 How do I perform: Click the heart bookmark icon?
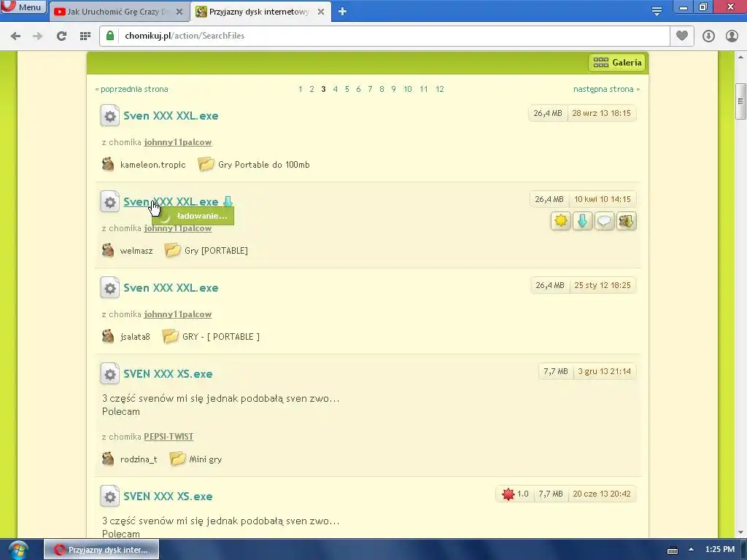click(682, 36)
